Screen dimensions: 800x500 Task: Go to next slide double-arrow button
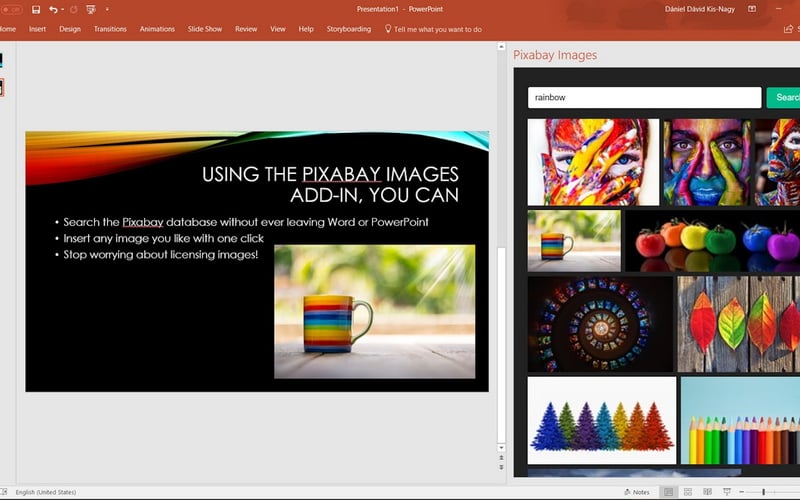coord(501,467)
